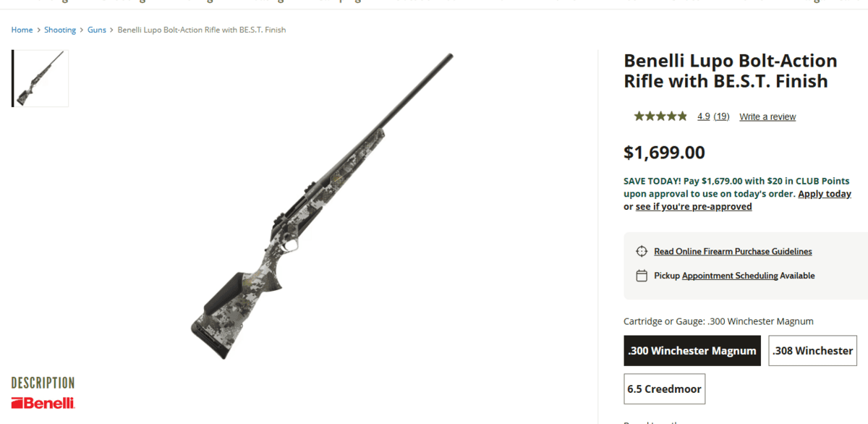Select the rifle thumbnail image
The width and height of the screenshot is (868, 424).
[x=41, y=78]
